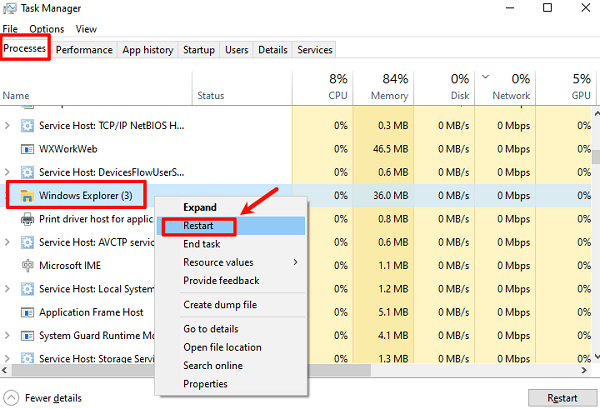Expand Service Host DevicesFlowUserS row
Image resolution: width=600 pixels, height=409 pixels.
click(x=7, y=172)
